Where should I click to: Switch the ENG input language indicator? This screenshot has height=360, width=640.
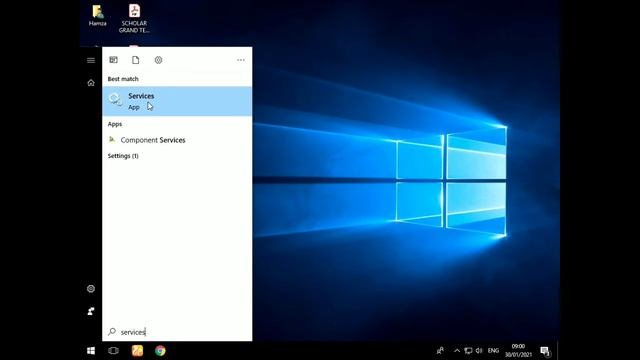pos(493,351)
